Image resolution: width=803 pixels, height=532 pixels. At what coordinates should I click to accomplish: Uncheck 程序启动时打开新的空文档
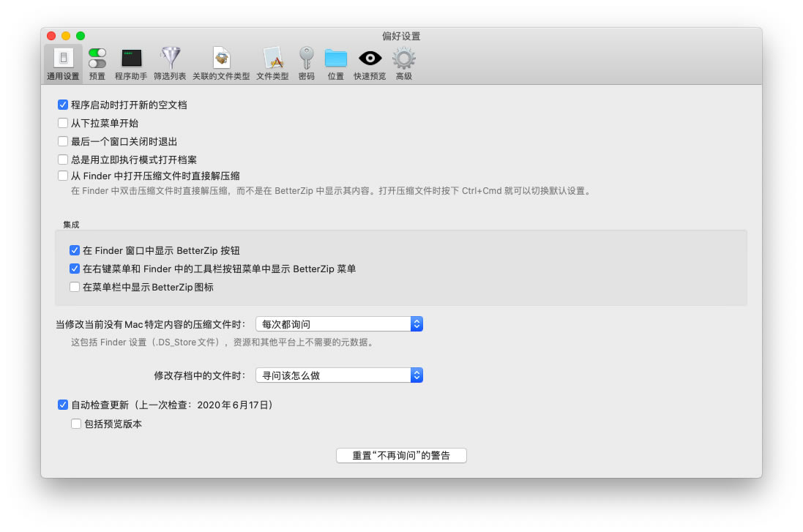click(63, 105)
